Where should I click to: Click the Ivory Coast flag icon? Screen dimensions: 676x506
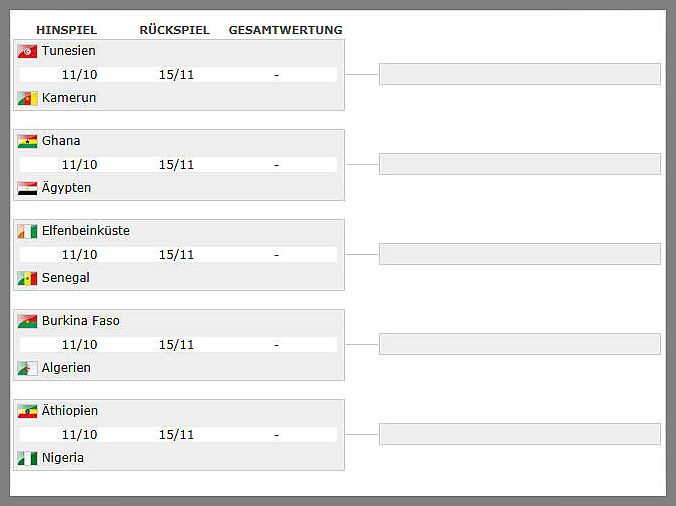coord(27,231)
